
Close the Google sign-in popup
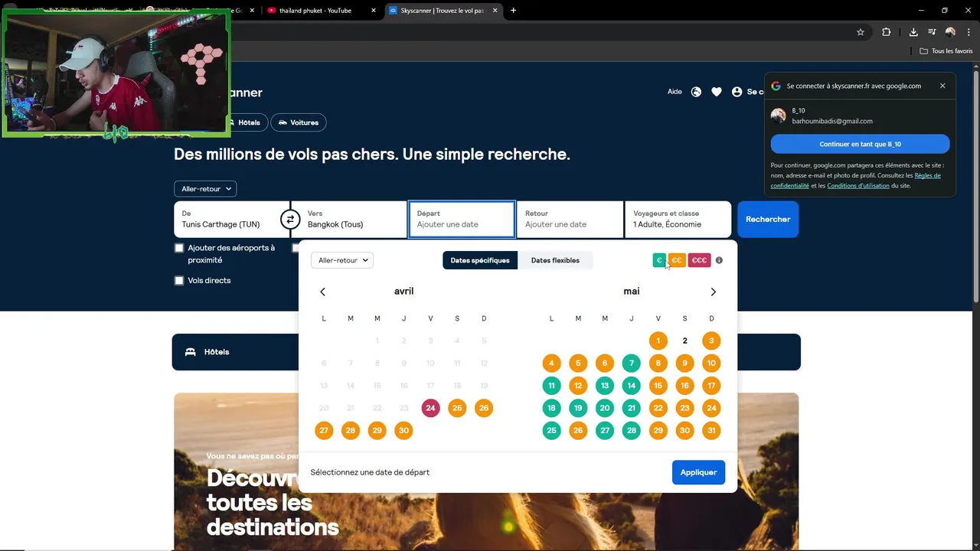click(x=942, y=86)
